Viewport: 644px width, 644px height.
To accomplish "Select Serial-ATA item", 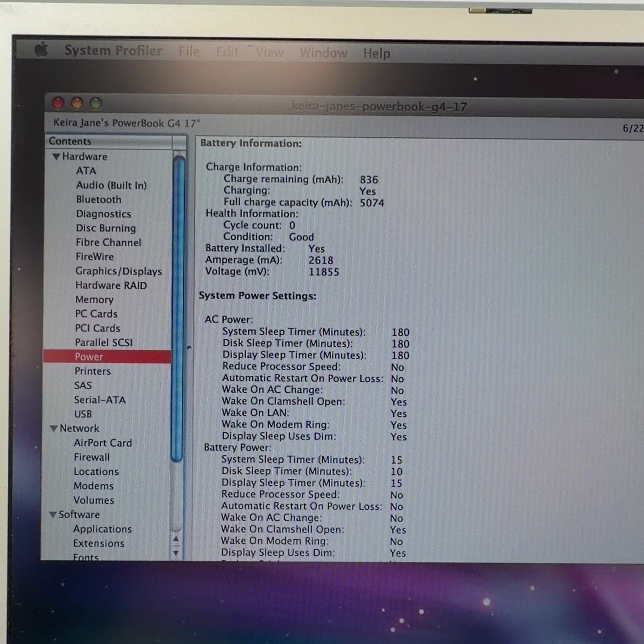I will 100,400.
